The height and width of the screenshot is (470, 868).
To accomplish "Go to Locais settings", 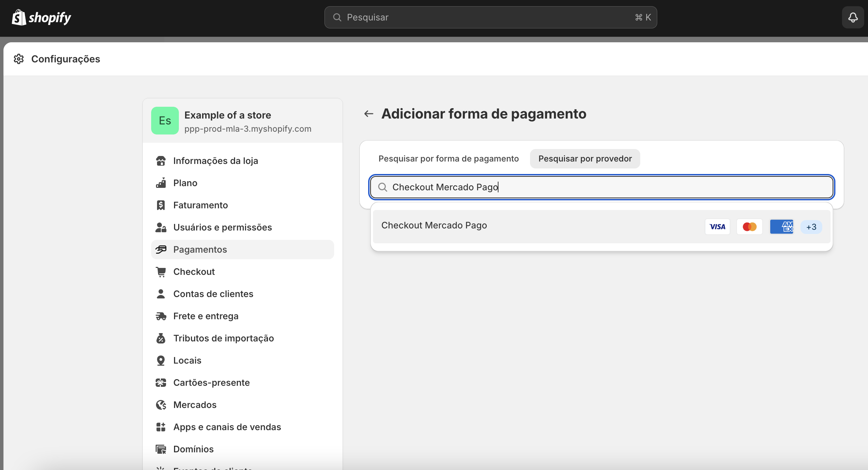I will tap(243, 360).
